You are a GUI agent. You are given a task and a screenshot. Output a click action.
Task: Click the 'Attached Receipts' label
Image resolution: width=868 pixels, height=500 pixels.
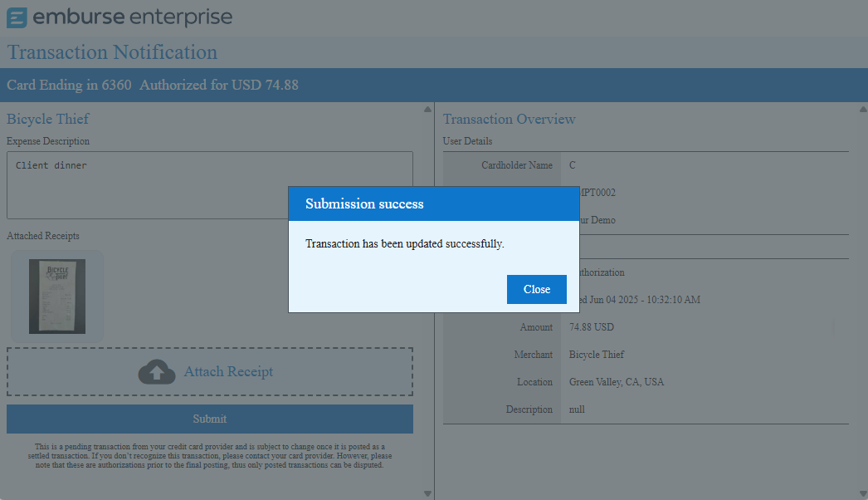[x=42, y=236]
